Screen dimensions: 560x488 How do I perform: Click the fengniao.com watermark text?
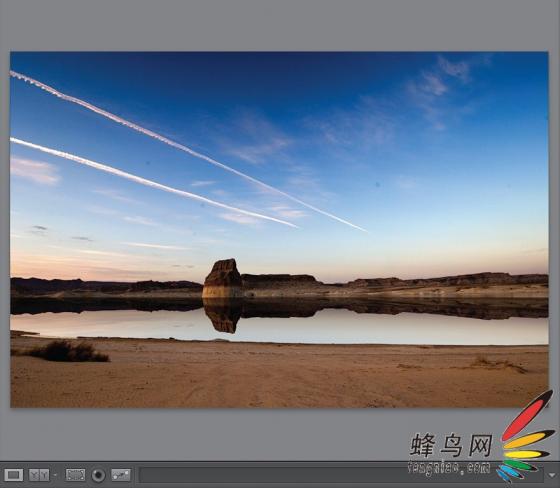pyautogui.click(x=450, y=468)
